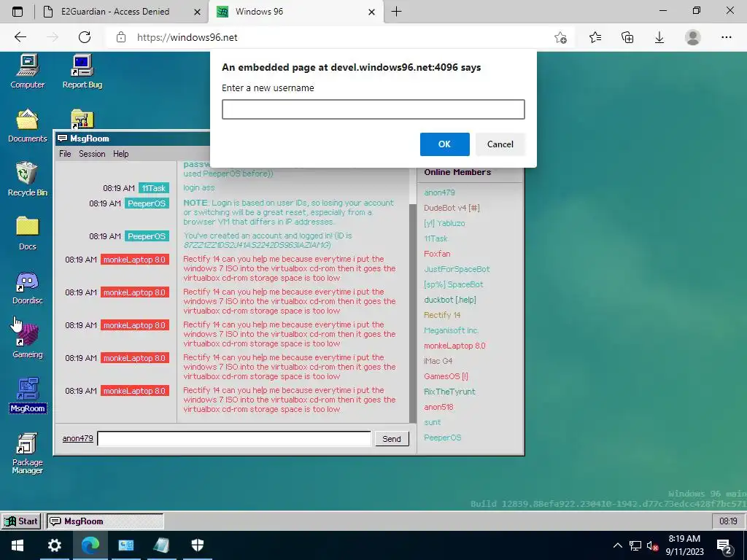The image size is (747, 560).
Task: Select SpaceBot in Online Members
Action: coord(454,284)
